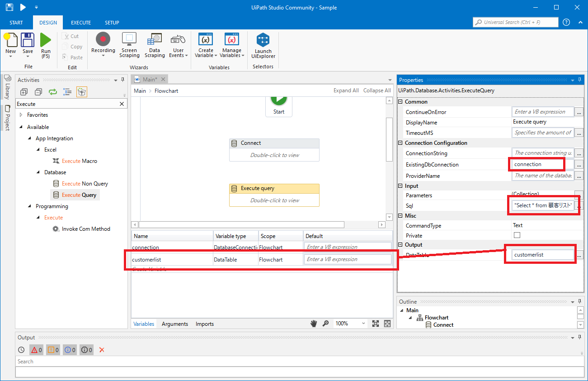
Task: Launch UiExplorer from the ribbon
Action: (263, 40)
